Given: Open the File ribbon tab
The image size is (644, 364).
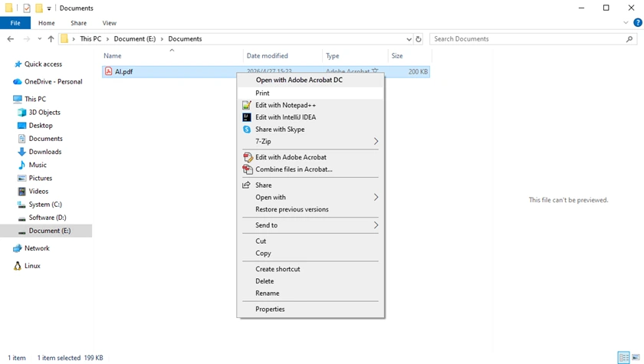Looking at the screenshot, I should 15,23.
